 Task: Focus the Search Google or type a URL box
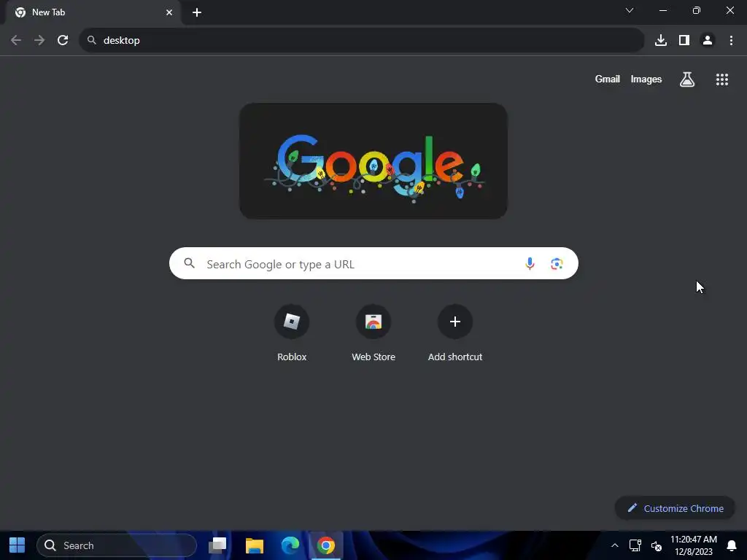(373, 263)
